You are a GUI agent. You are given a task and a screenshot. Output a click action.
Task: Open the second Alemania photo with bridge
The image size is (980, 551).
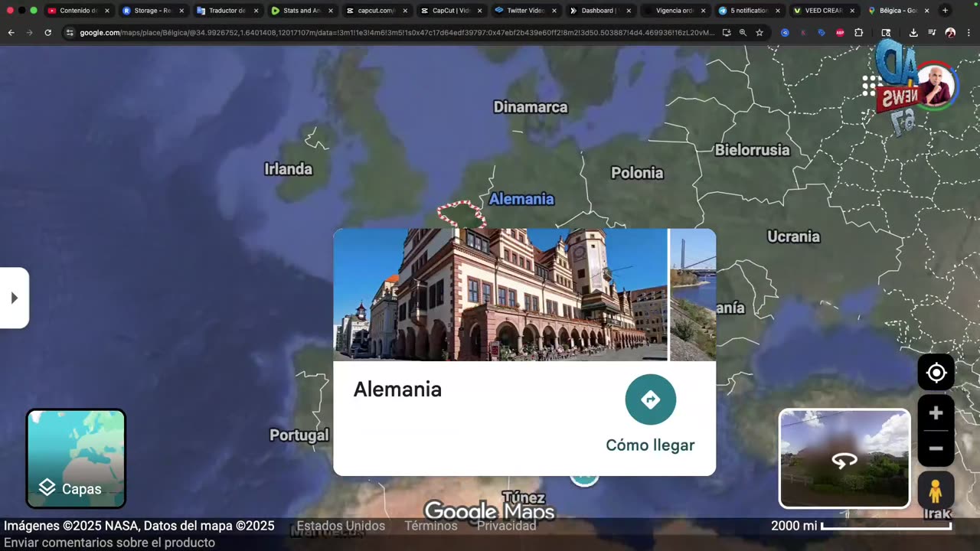[693, 295]
